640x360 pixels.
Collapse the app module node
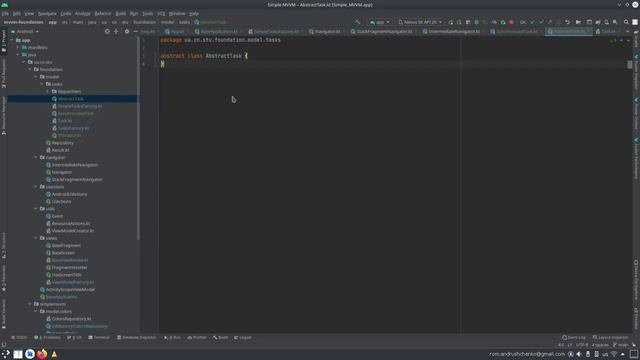pyautogui.click(x=11, y=40)
